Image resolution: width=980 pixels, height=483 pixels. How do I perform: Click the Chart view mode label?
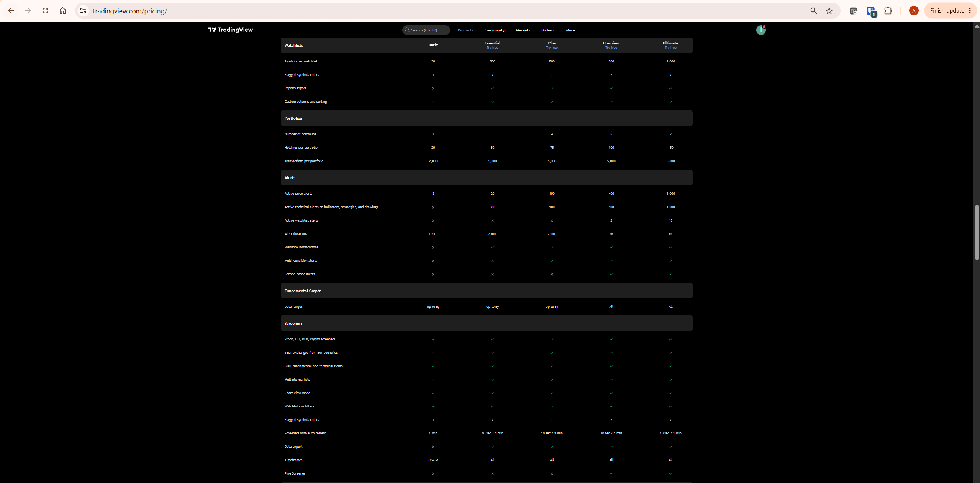click(x=297, y=393)
